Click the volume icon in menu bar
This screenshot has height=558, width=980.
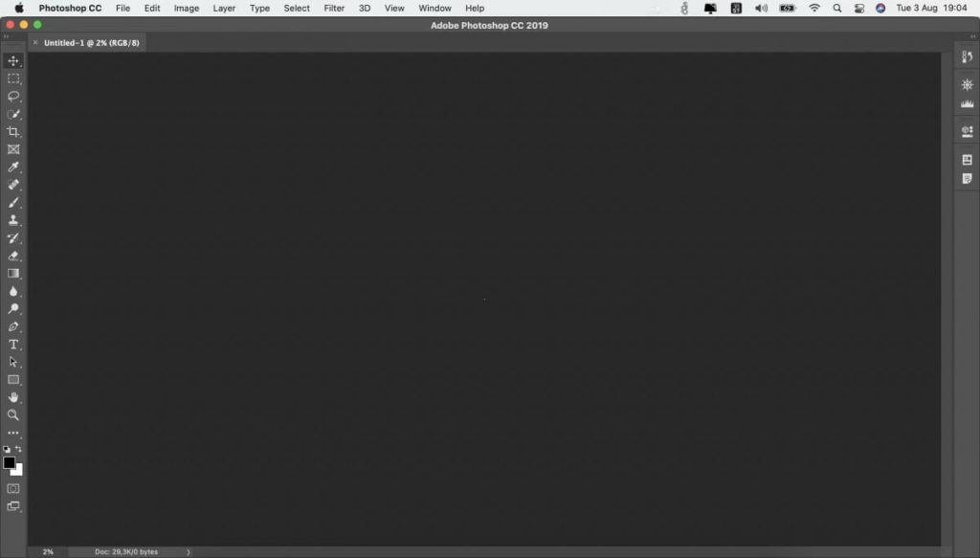tap(761, 8)
